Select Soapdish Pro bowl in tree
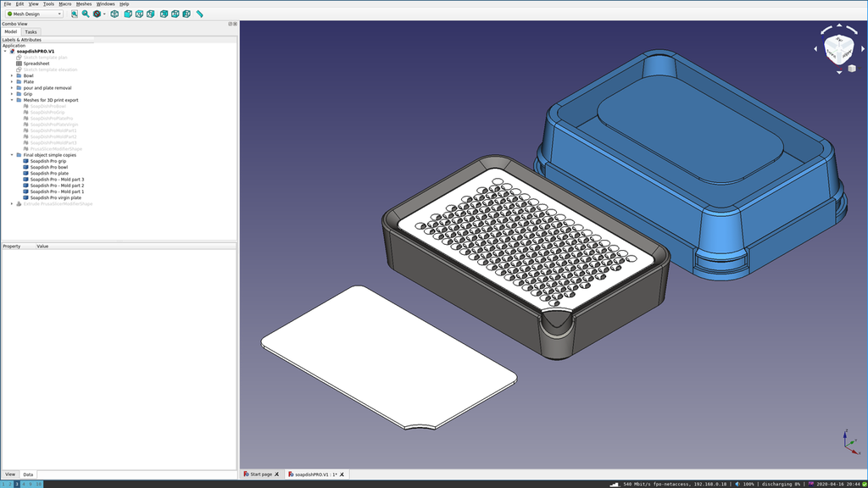Viewport: 868px width, 488px height. 48,167
